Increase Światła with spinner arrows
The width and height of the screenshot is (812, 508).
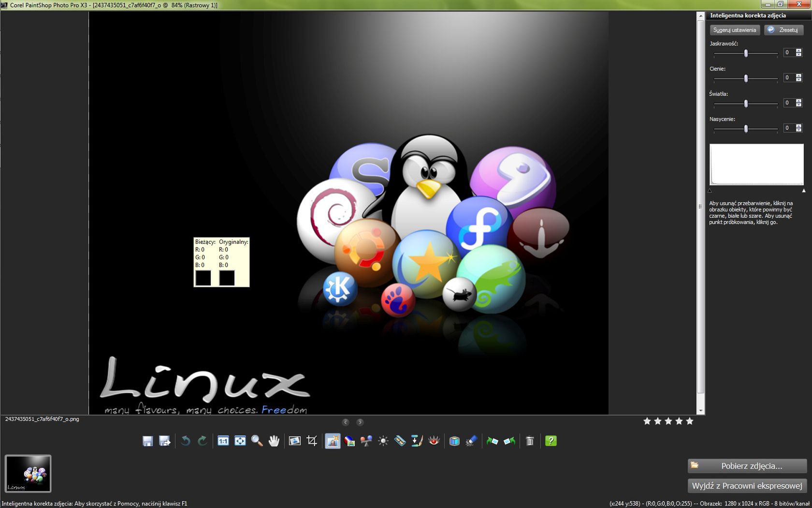pyautogui.click(x=798, y=101)
